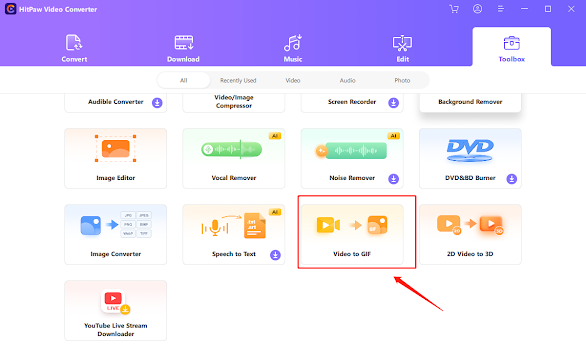Open the Video to GIF tool
The height and width of the screenshot is (361, 586).
[352, 234]
